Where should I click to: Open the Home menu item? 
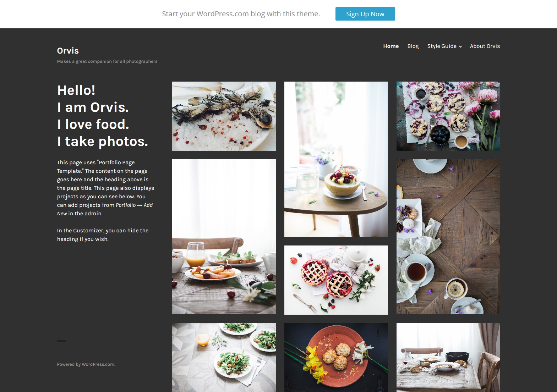point(391,46)
